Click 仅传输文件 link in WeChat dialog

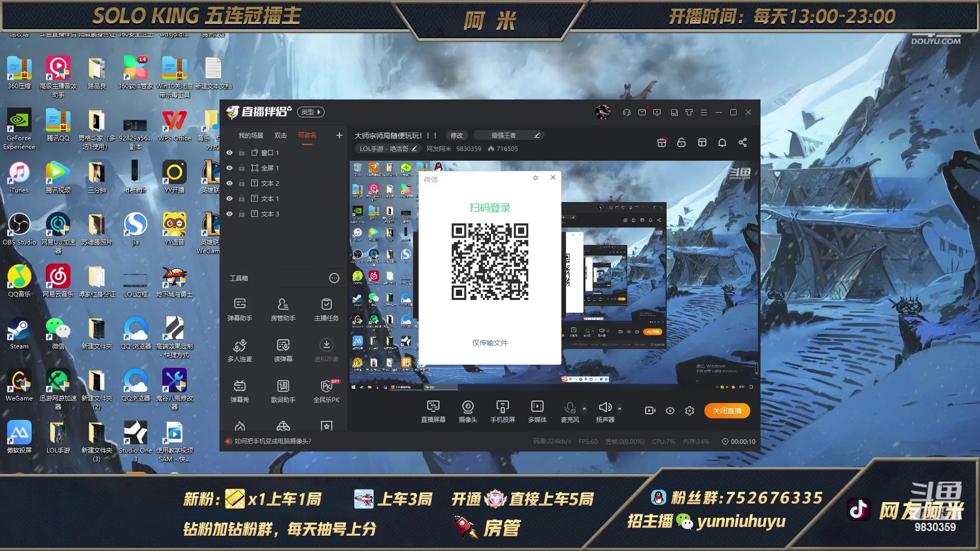coord(489,342)
